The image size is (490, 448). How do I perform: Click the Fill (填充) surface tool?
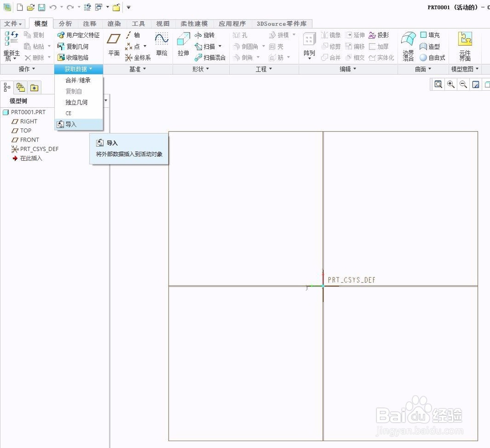[x=430, y=35]
